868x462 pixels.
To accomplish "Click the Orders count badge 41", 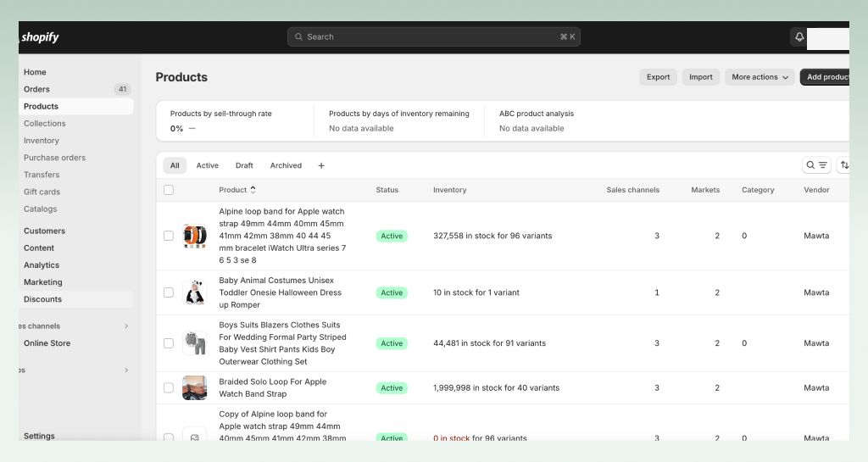I will pos(122,89).
